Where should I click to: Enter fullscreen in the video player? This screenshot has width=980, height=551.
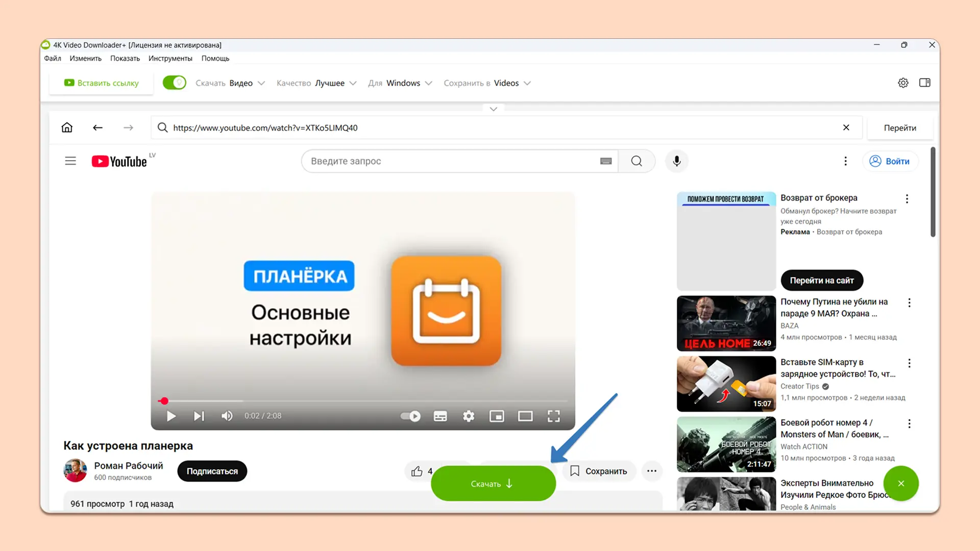(x=553, y=416)
